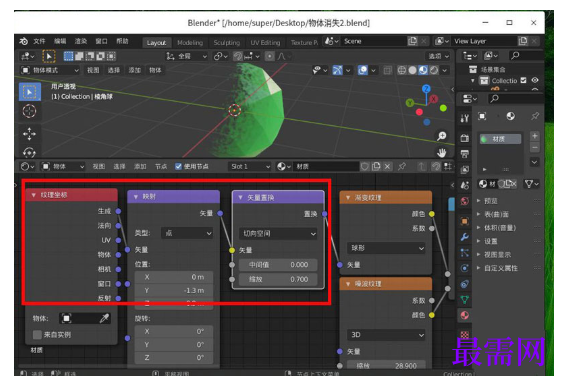Pin the node editor material

tap(402, 167)
